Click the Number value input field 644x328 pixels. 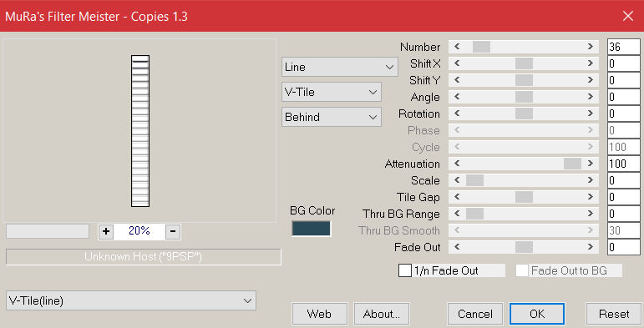623,47
